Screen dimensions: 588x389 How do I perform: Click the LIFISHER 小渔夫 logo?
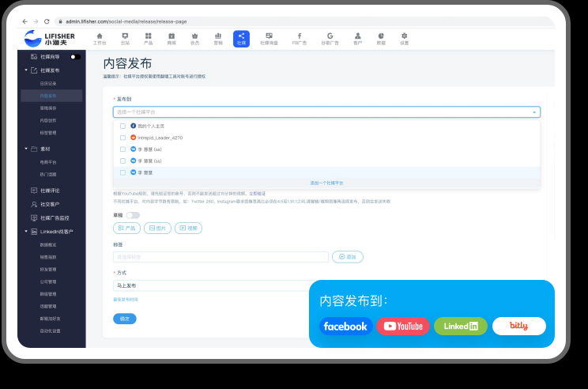point(50,39)
